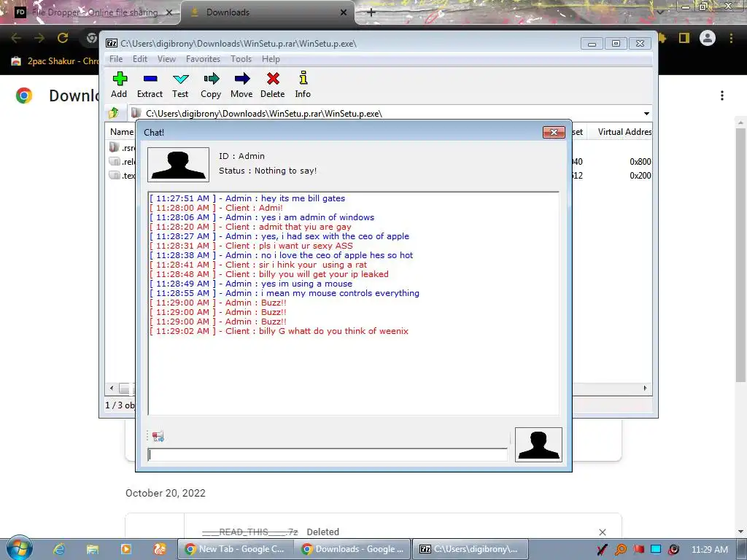Open the Help menu in 7-Zip
Screen dimensions: 747x560
[271, 59]
